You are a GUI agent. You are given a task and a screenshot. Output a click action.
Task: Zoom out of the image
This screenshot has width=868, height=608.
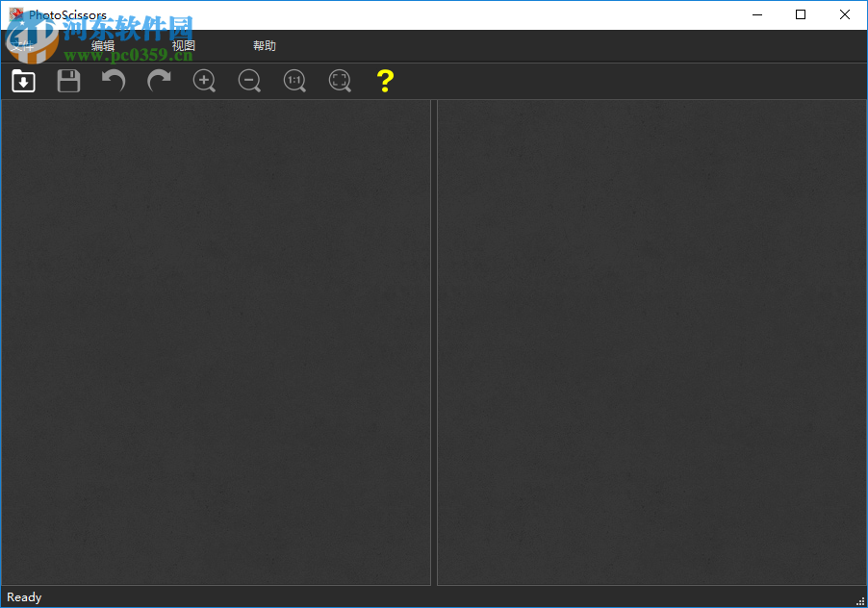[249, 81]
